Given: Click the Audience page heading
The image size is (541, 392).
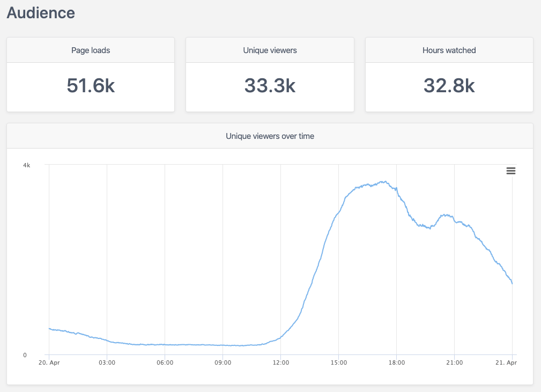Looking at the screenshot, I should (40, 13).
